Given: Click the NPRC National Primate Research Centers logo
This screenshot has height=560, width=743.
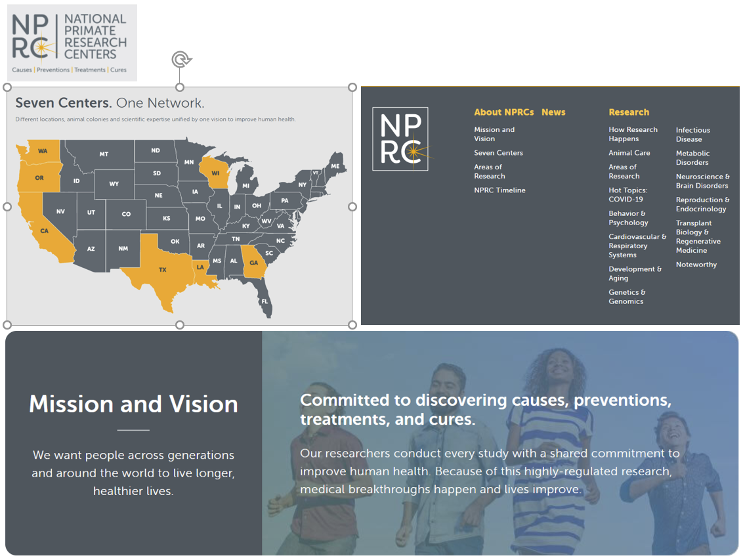Looking at the screenshot, I should [72, 43].
